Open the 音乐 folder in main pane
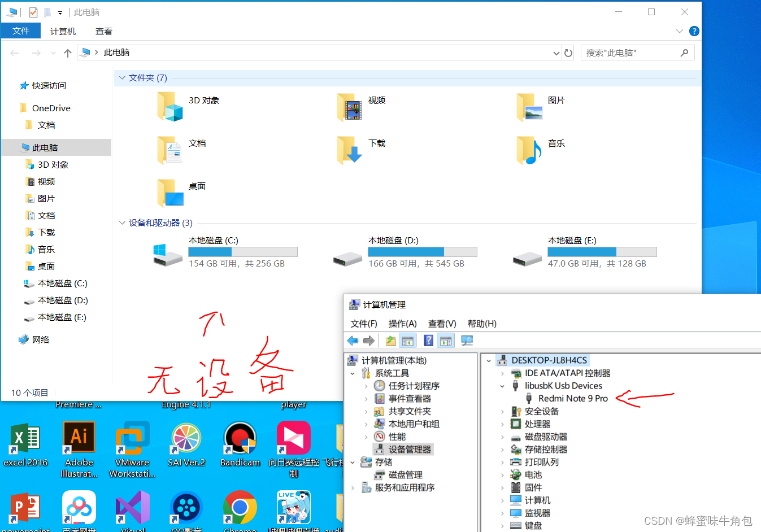 click(529, 150)
